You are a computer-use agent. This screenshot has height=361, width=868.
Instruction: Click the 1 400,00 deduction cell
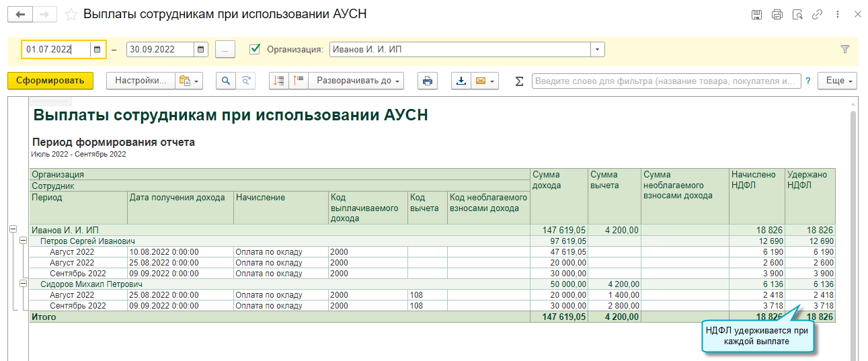[615, 294]
